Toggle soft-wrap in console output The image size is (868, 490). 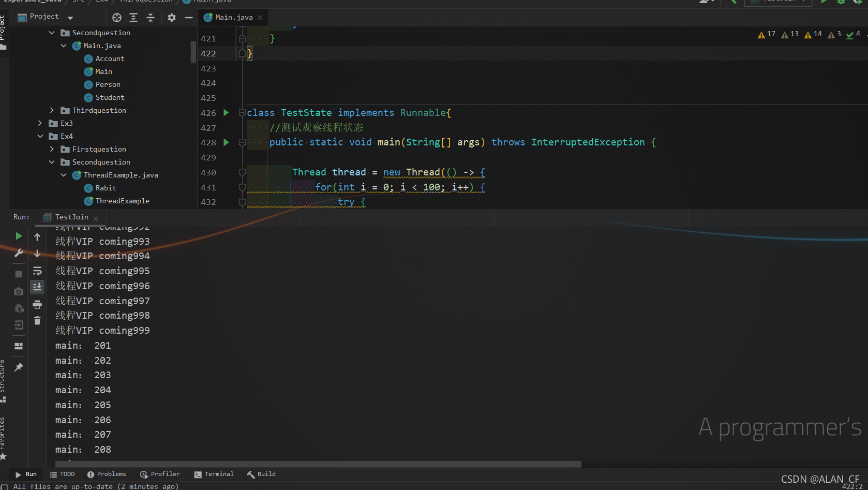[x=37, y=271]
